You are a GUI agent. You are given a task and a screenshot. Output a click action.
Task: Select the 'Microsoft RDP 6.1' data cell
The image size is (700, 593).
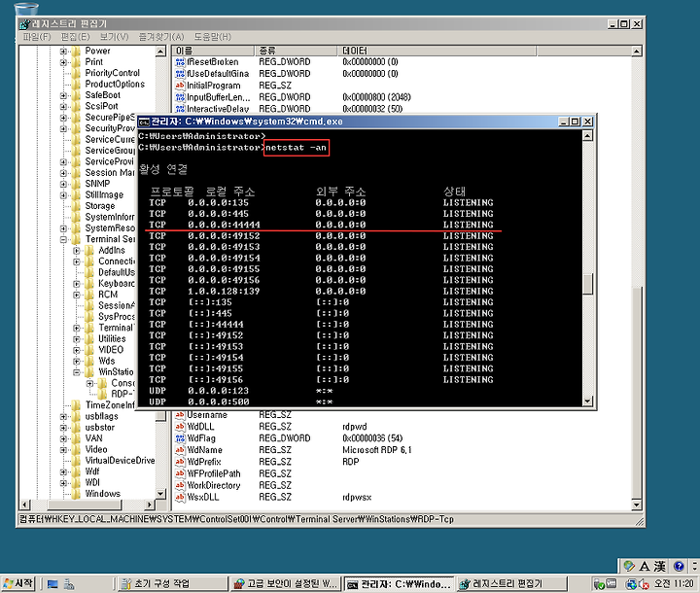[377, 450]
